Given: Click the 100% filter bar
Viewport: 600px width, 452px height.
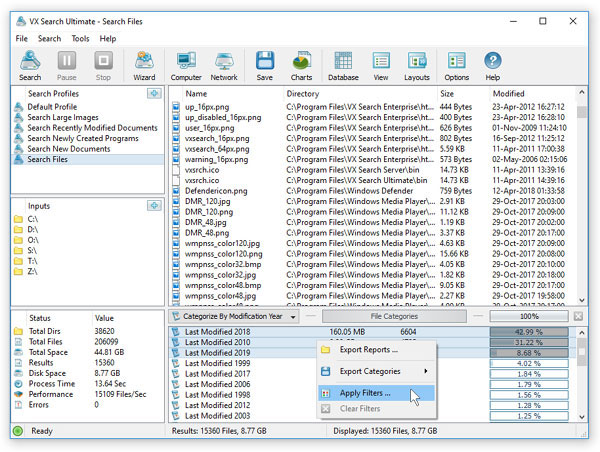Looking at the screenshot, I should point(529,317).
